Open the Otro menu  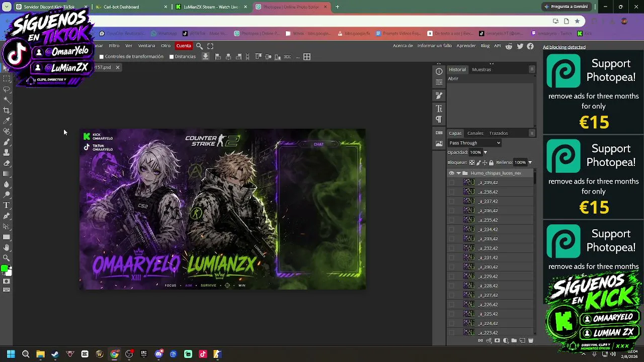tap(166, 46)
